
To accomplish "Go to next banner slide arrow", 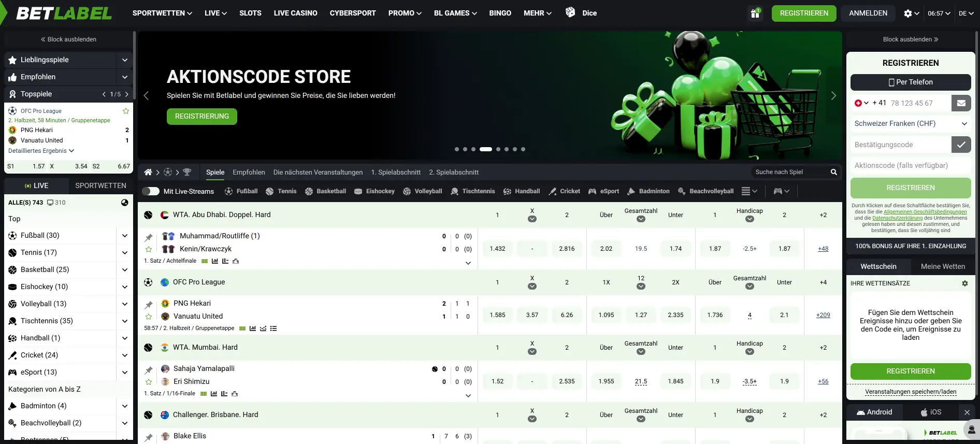I will click(833, 96).
